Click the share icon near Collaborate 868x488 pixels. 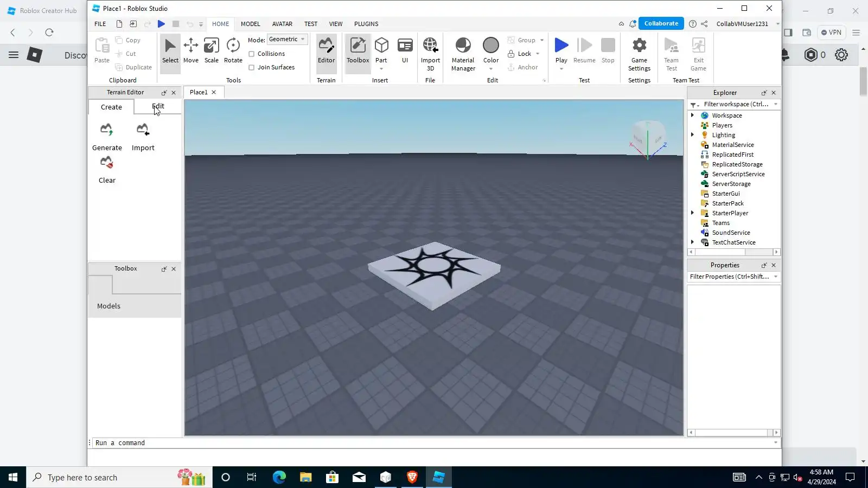704,24
